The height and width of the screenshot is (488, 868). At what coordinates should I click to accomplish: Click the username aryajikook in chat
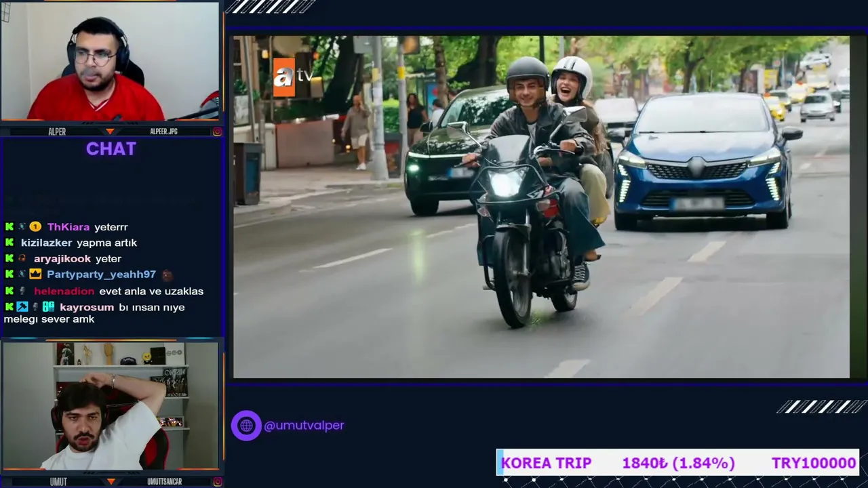[x=62, y=259]
